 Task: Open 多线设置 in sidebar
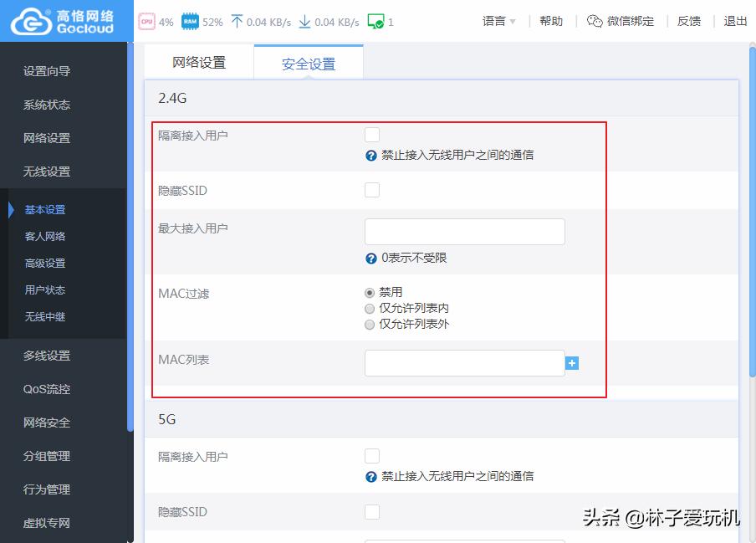point(47,356)
